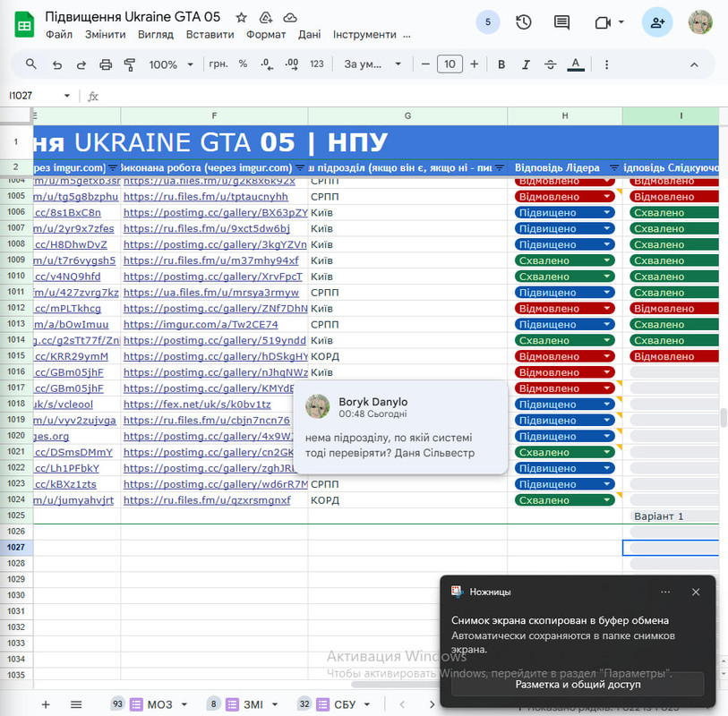The height and width of the screenshot is (716, 728).
Task: Redo the last action
Action: 81,64
